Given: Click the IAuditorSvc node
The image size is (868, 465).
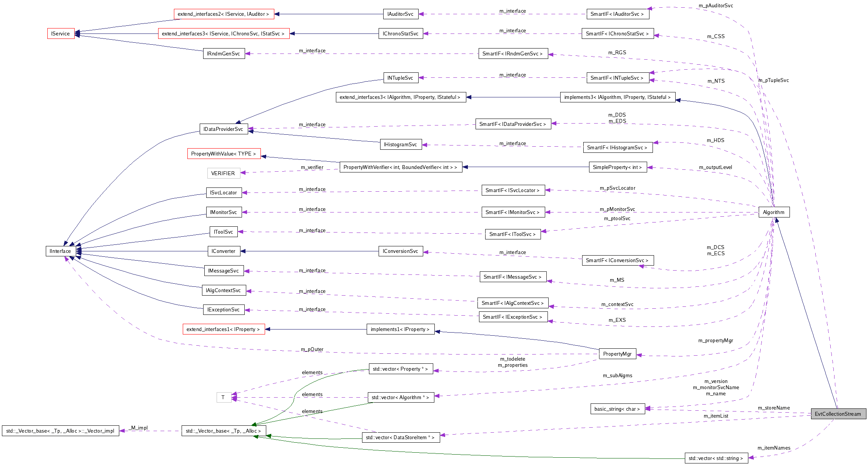Looking at the screenshot, I should [401, 14].
